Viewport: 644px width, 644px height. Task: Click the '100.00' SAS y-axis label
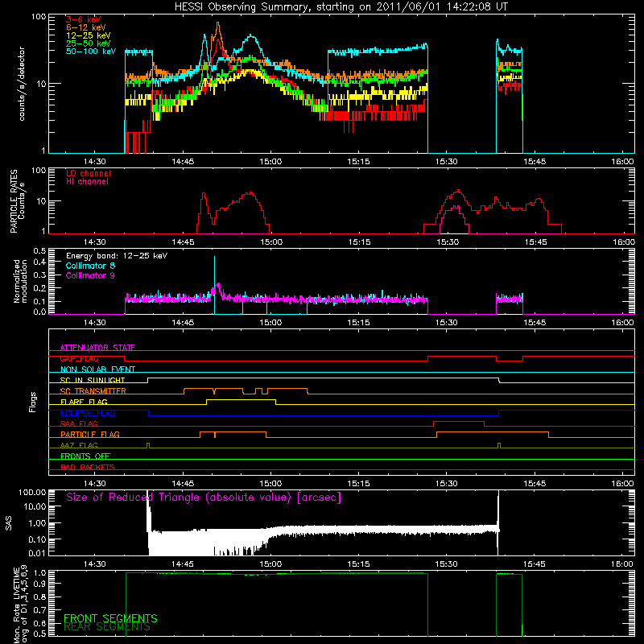32,493
